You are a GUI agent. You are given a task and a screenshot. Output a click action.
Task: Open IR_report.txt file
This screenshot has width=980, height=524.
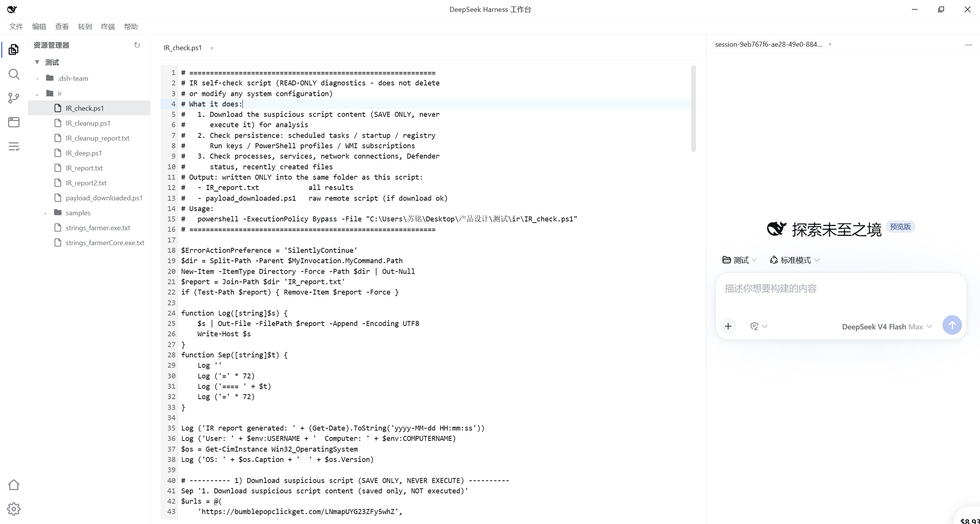tap(89, 168)
